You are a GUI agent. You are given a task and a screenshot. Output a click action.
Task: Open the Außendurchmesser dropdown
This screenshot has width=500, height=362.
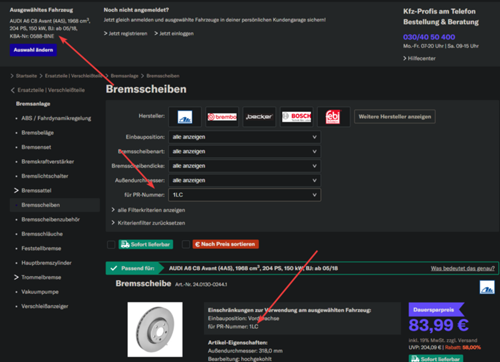(245, 180)
